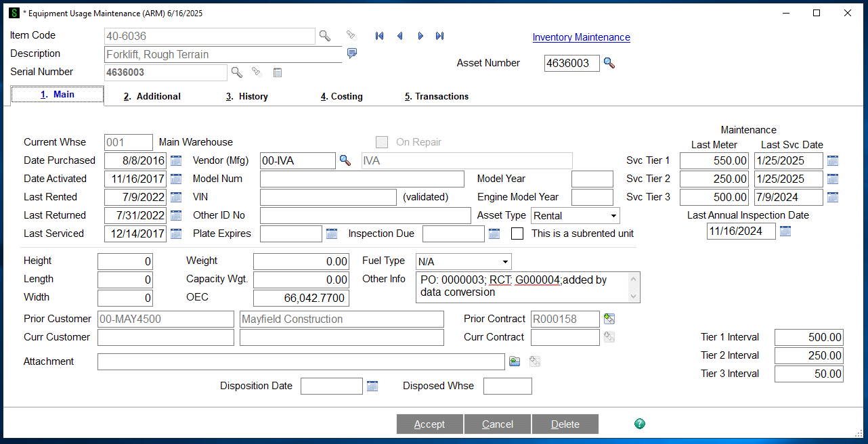Click the Attachment path field
868x444 pixels.
(x=301, y=362)
